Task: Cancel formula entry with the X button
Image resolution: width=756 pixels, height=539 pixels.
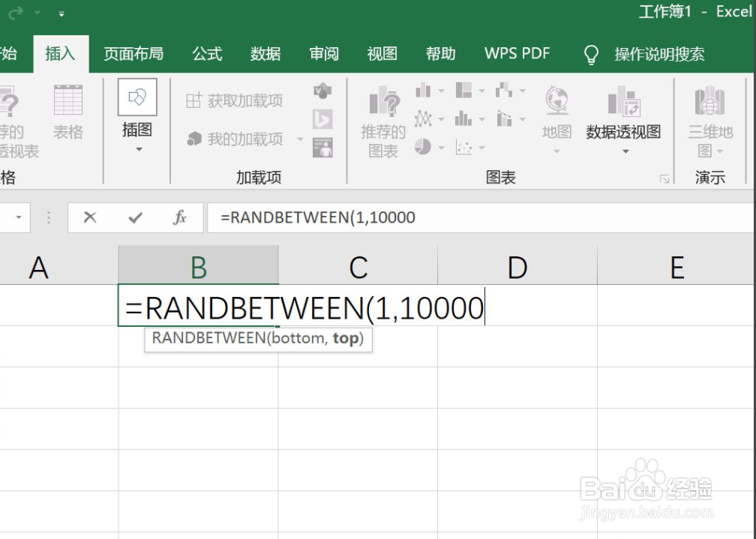Action: (90, 217)
